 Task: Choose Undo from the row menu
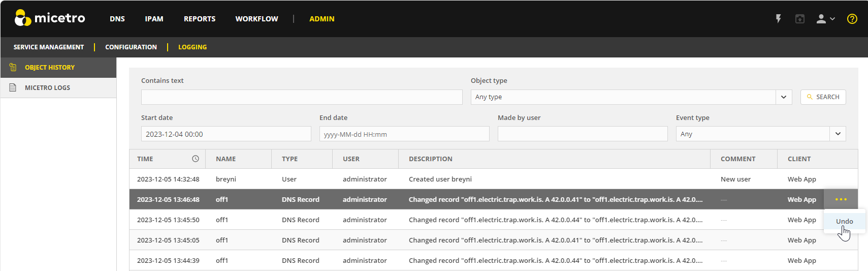pos(844,221)
